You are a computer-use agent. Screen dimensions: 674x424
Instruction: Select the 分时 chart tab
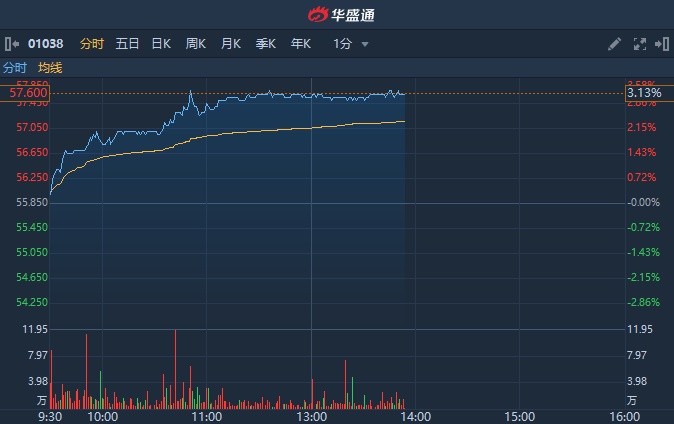[91, 44]
